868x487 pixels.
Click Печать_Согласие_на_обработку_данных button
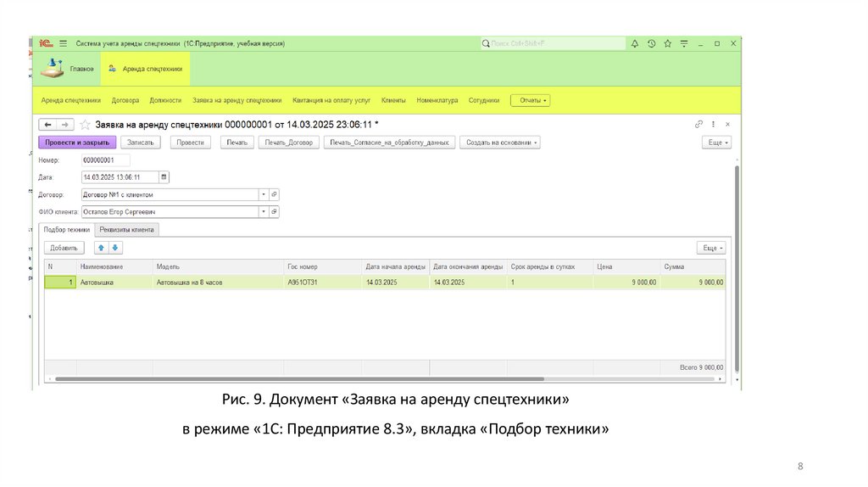click(390, 143)
